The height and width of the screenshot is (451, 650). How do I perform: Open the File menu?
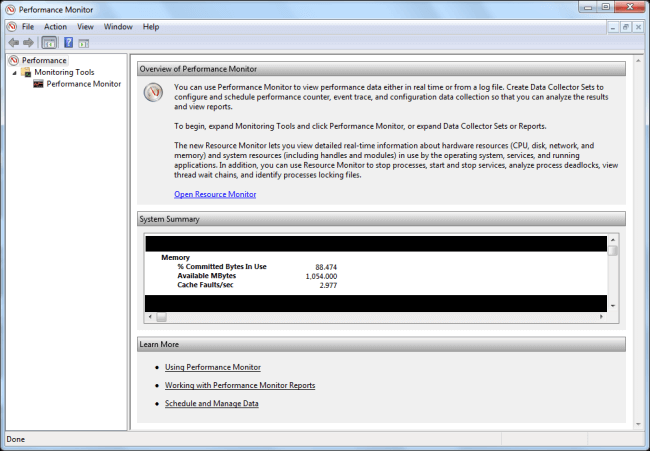coord(28,27)
